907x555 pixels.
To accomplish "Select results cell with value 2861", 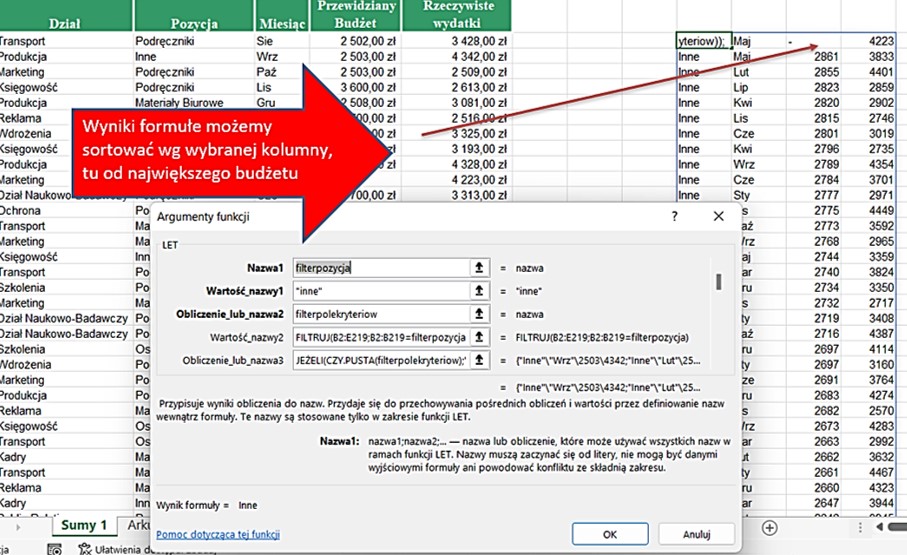I will 814,57.
